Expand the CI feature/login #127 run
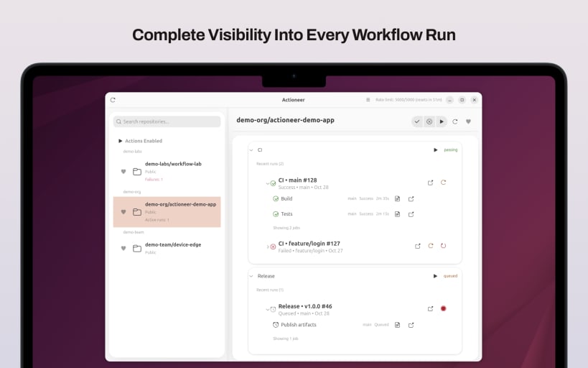This screenshot has width=588, height=368. (267, 247)
